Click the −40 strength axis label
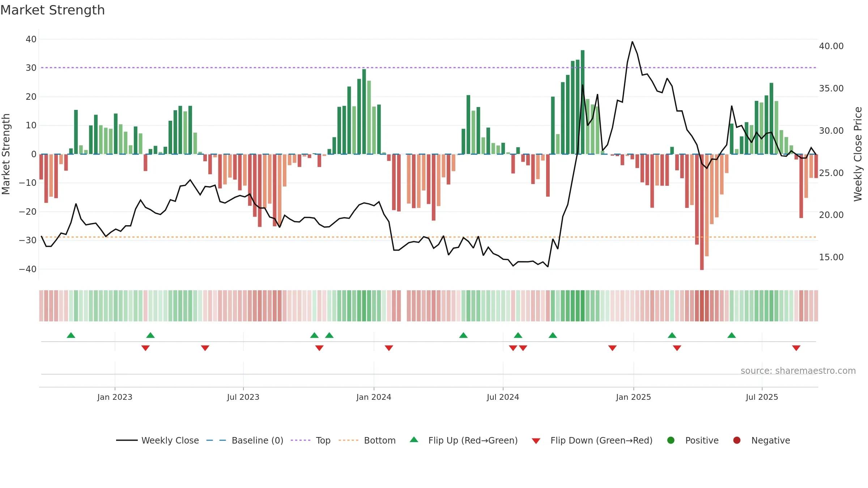This screenshot has width=868, height=488. point(28,269)
